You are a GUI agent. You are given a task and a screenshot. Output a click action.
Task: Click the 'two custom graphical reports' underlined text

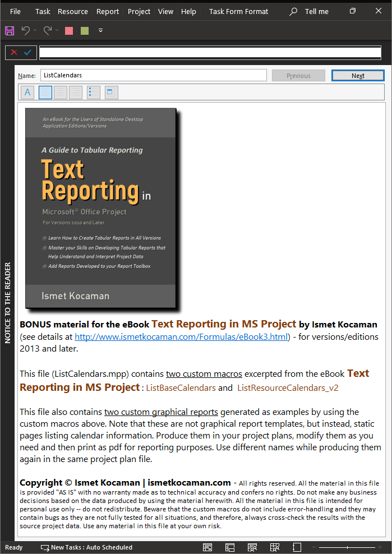pos(161,412)
